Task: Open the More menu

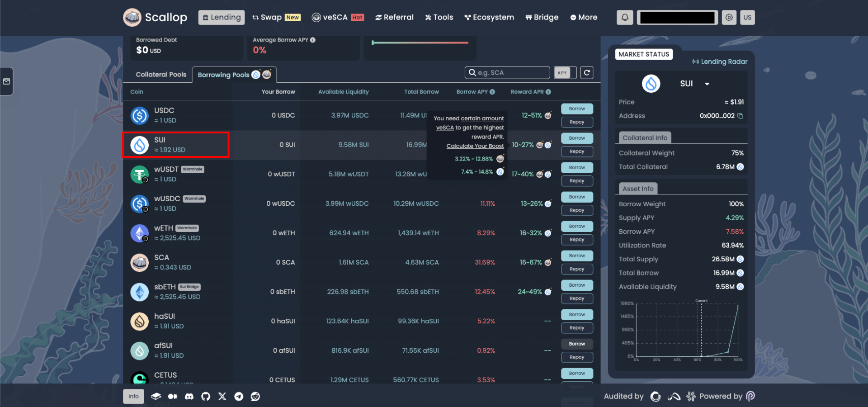Action: click(x=584, y=17)
